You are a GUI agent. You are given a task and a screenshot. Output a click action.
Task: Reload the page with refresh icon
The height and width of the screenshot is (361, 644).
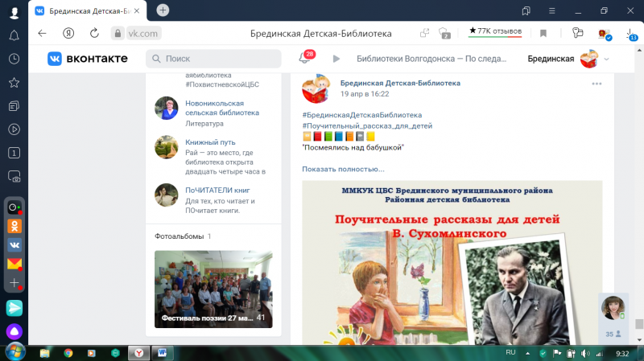click(94, 33)
